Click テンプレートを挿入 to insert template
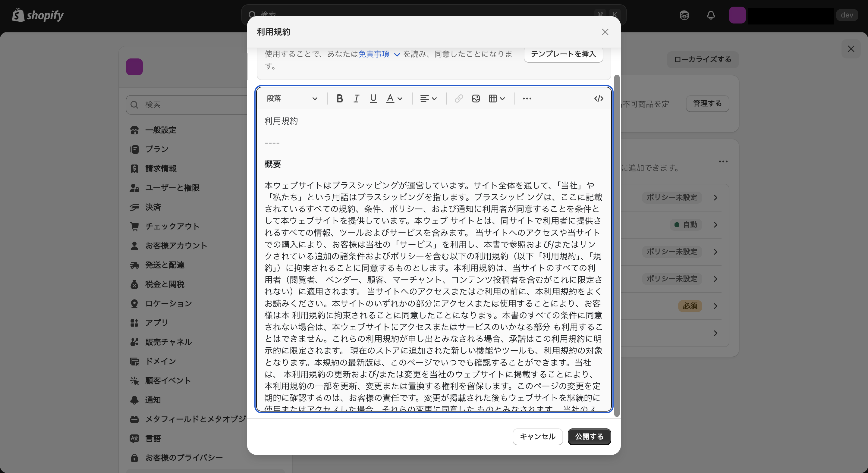Image resolution: width=868 pixels, height=473 pixels. 563,54
